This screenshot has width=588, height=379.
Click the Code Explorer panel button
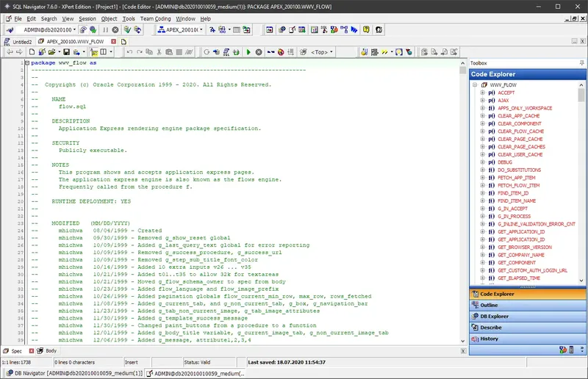[x=527, y=294]
